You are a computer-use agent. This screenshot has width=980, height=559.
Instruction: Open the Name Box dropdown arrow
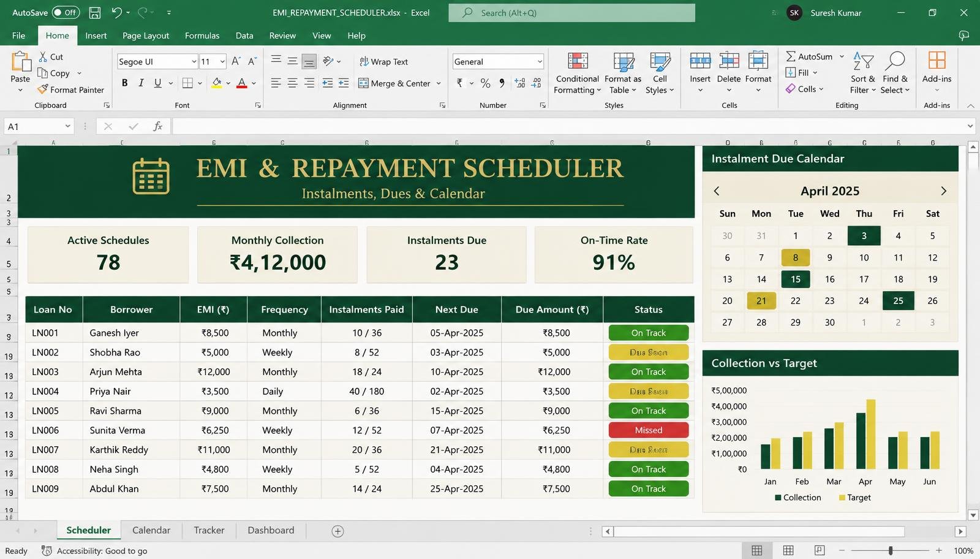click(x=67, y=126)
